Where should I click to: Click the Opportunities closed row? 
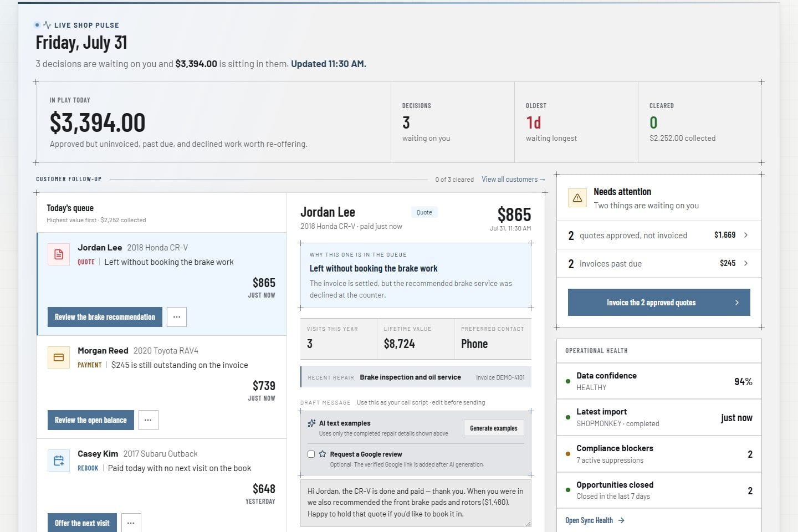(659, 490)
